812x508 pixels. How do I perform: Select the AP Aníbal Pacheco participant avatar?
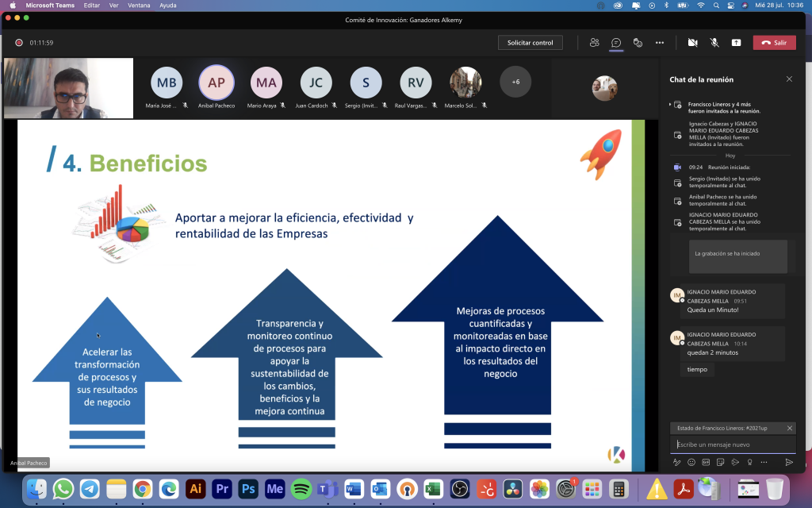(x=216, y=83)
